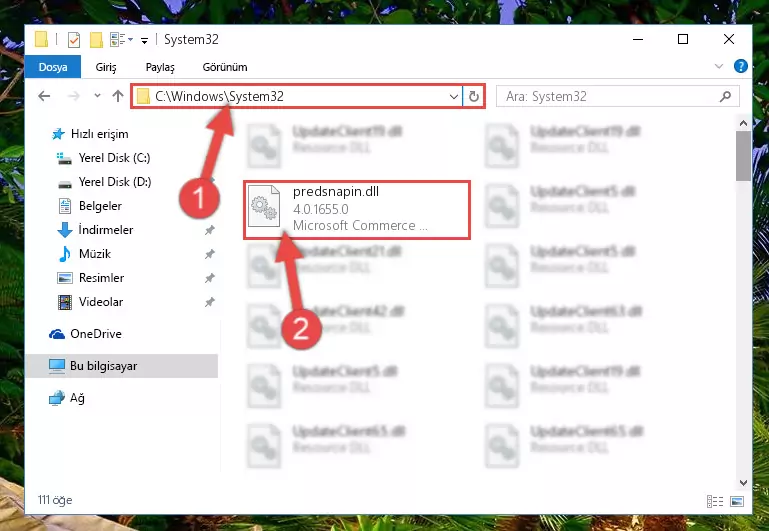Click the pin icon next to İndirmeler
Viewport: 769px width, 531px height.
click(x=209, y=230)
